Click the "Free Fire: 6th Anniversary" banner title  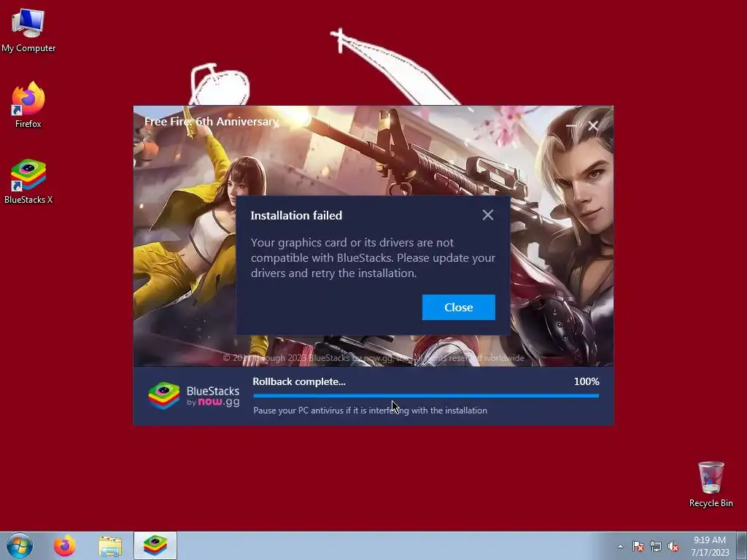coord(212,122)
